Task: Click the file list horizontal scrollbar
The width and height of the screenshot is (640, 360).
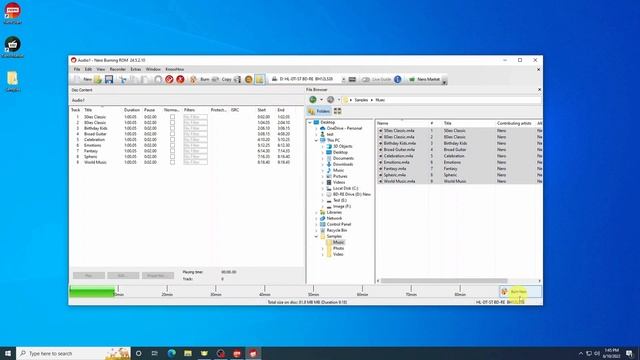Action: (x=444, y=281)
